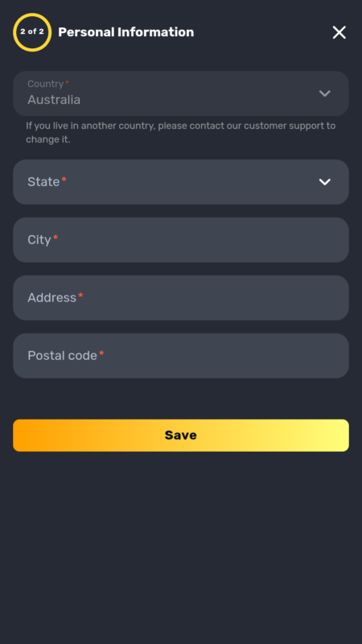This screenshot has width=362, height=644.
Task: Click the yellow "2 of 2" step indicator circle
Action: [x=32, y=32]
